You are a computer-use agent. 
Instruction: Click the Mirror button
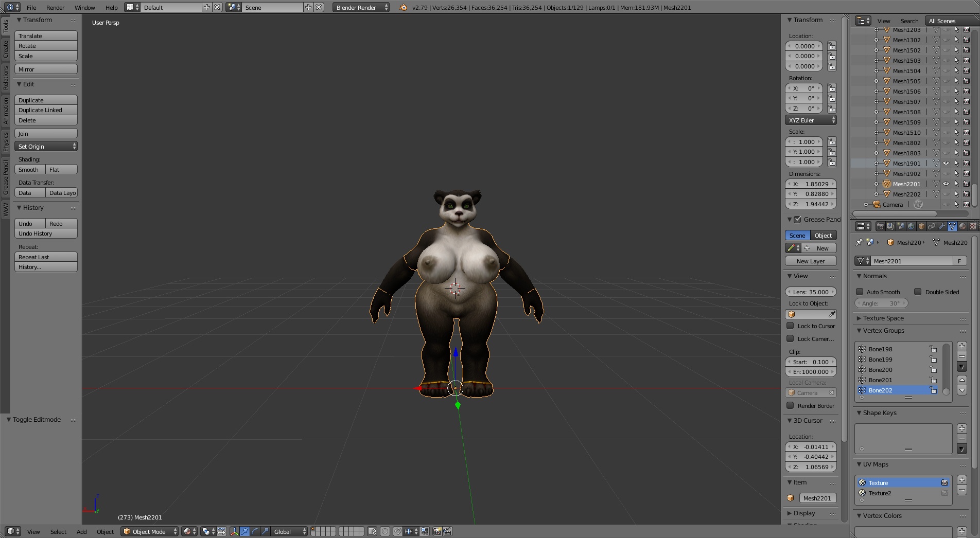[x=46, y=69]
